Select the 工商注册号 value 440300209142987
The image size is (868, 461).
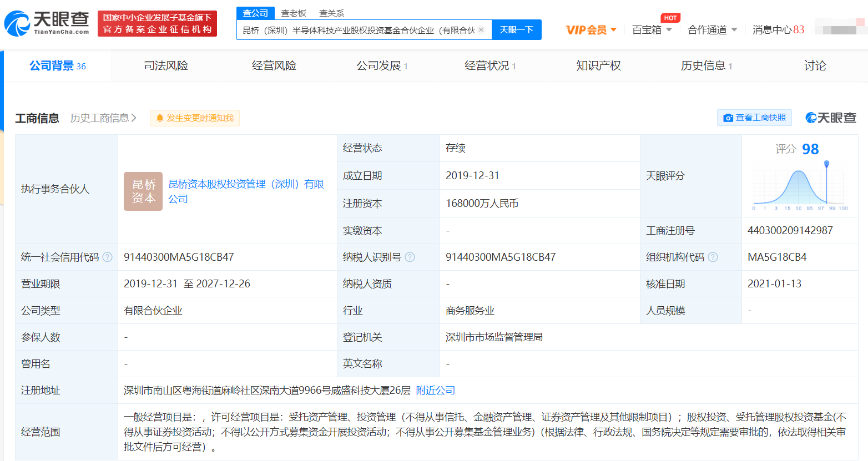coord(790,231)
